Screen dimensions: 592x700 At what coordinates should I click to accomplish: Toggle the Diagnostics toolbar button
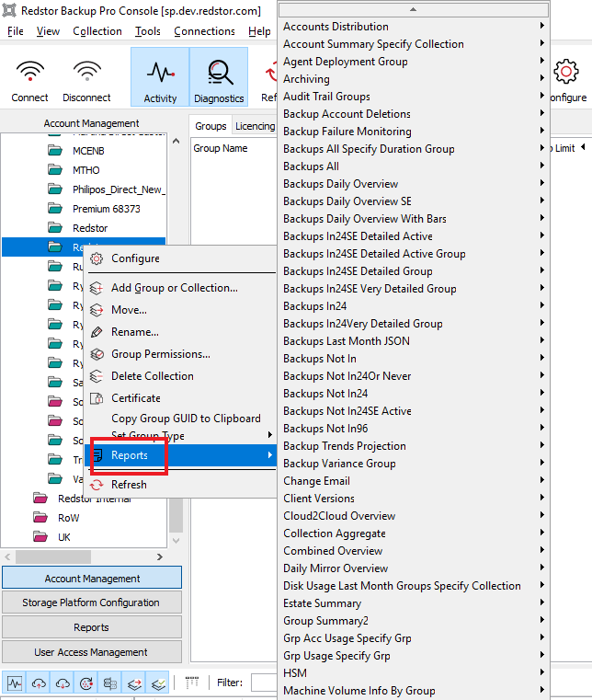[x=219, y=77]
